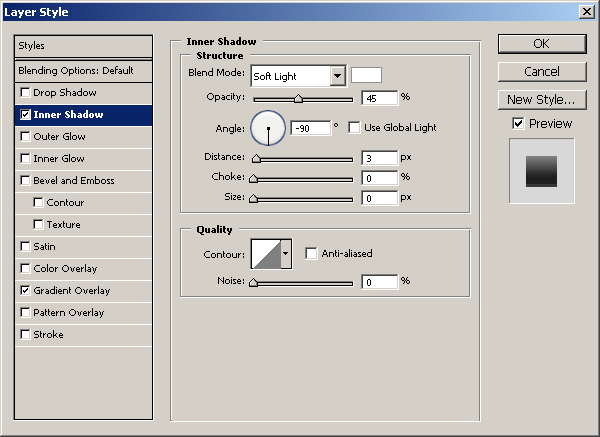Click the Cancel button
The image size is (600, 437).
click(542, 72)
